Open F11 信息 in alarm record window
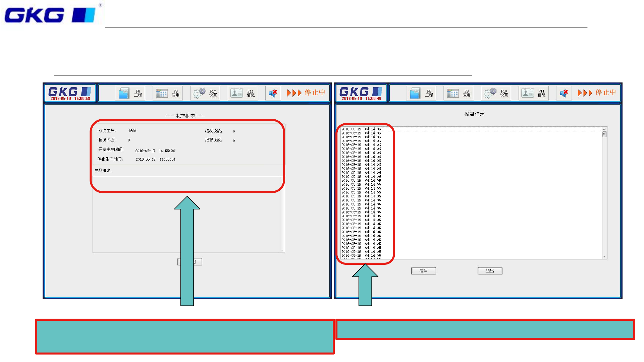This screenshot has width=644, height=362. tap(533, 93)
